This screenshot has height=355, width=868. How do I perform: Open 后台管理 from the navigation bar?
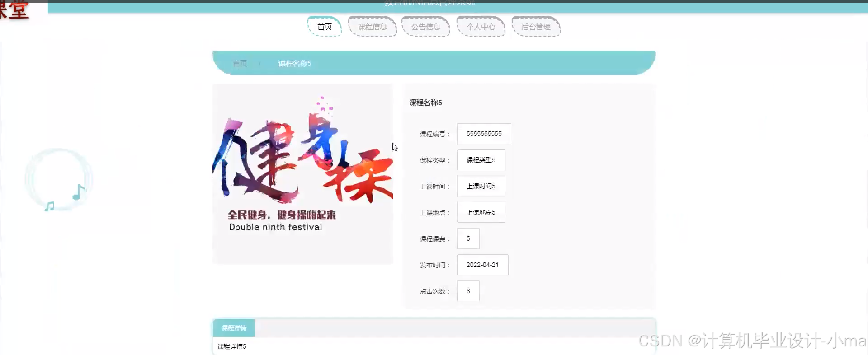[536, 27]
